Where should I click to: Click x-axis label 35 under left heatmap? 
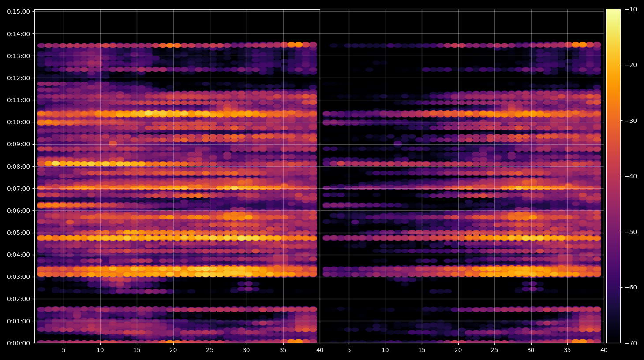coord(283,350)
